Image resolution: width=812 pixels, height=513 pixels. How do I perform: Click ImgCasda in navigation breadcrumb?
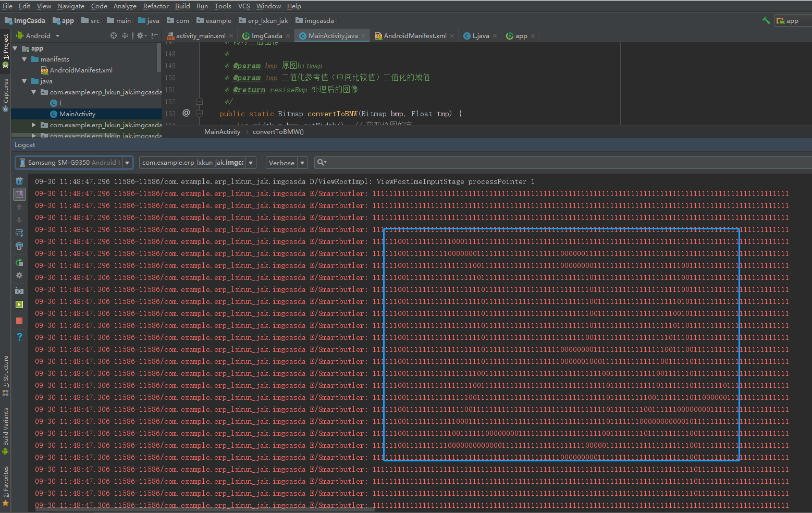(25, 21)
